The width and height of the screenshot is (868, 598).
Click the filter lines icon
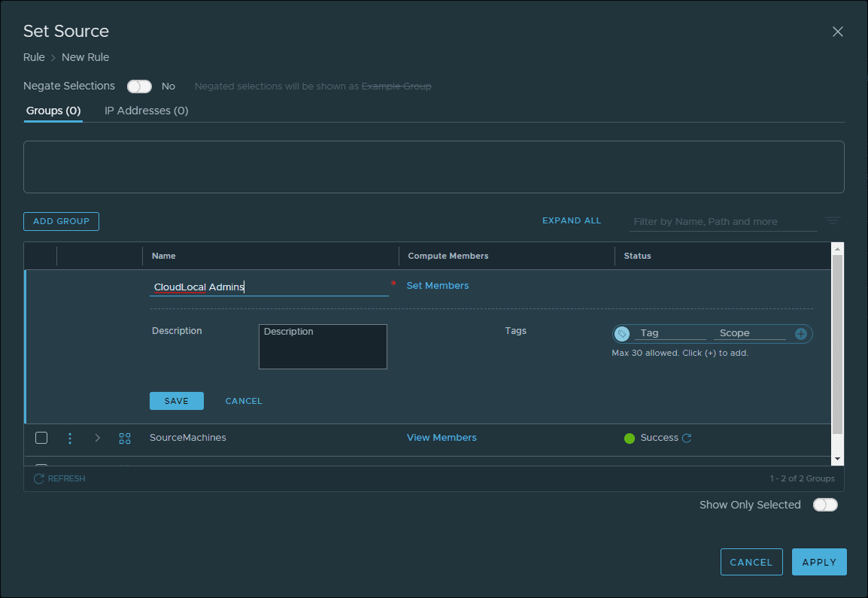coord(832,221)
